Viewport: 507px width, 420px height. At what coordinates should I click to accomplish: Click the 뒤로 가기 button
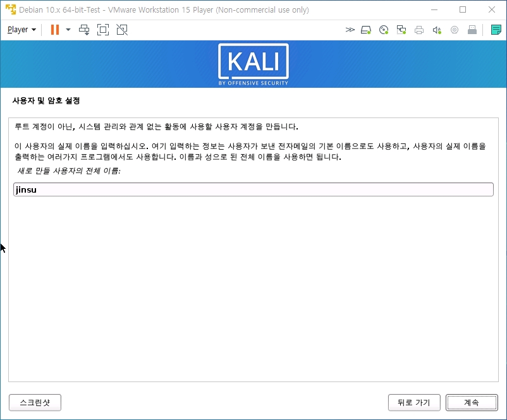click(414, 402)
